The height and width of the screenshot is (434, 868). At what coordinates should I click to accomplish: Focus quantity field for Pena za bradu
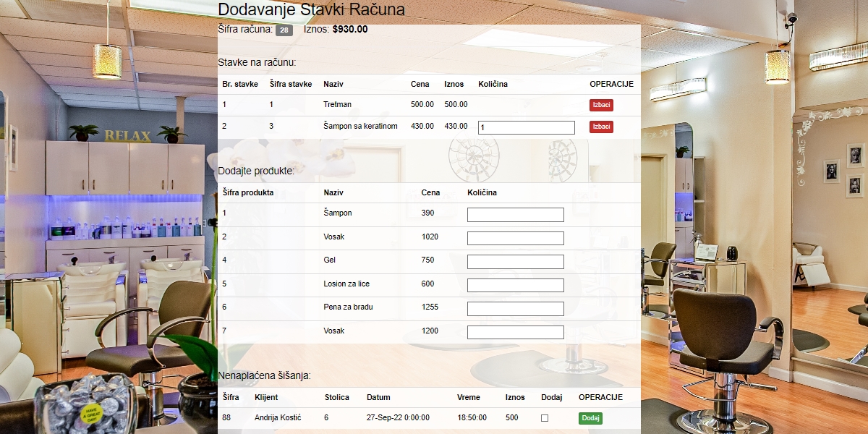click(515, 309)
